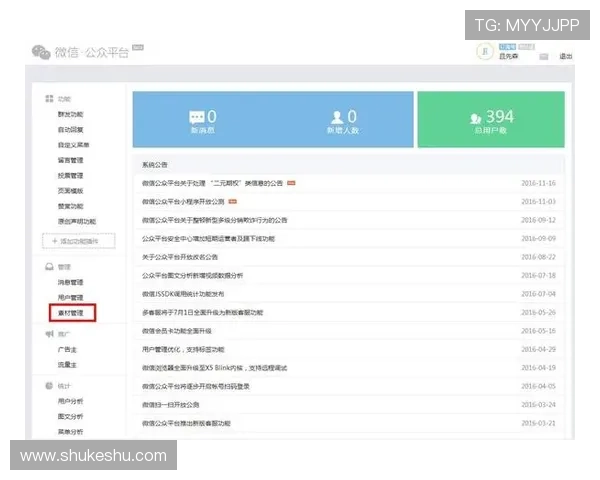Open the 推出新版客服功能 announcement
600x480 pixels.
click(186, 423)
